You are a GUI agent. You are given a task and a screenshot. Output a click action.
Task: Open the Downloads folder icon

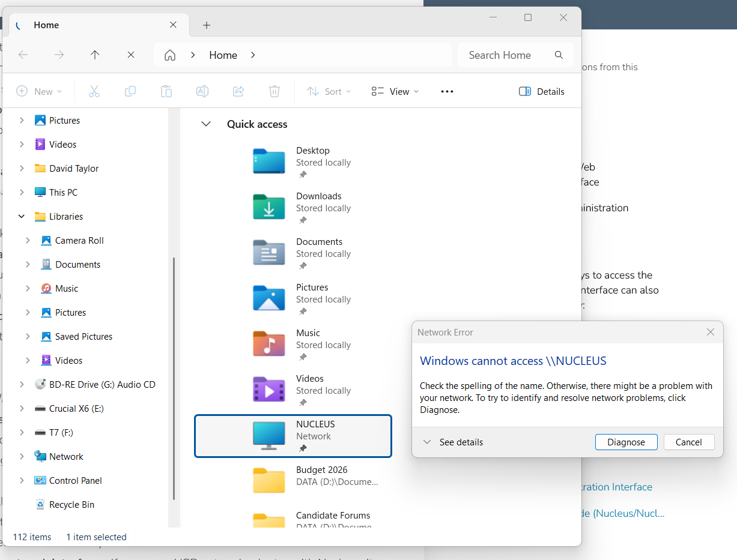(x=268, y=207)
